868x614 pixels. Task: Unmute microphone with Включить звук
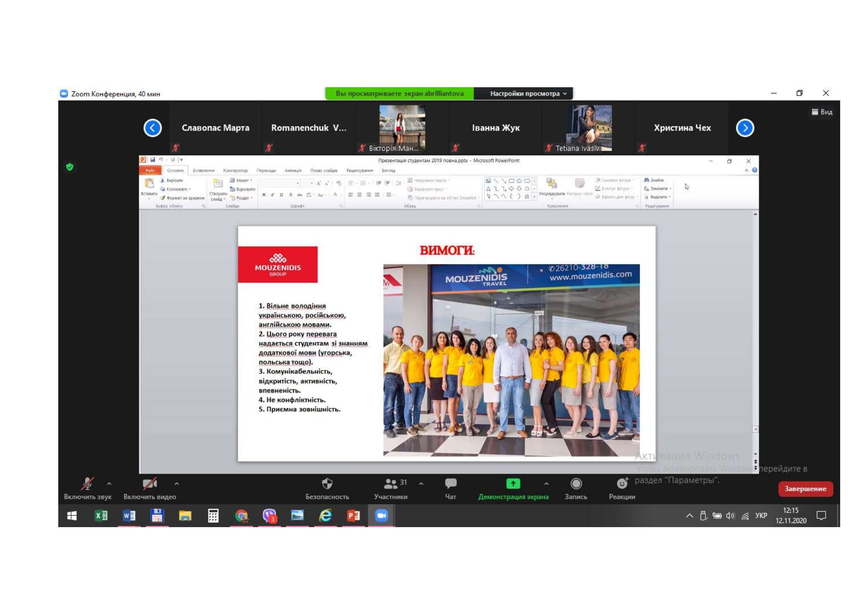(x=87, y=489)
